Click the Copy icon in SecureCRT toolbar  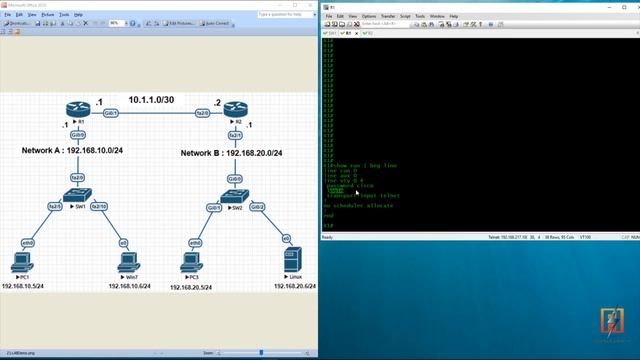click(x=417, y=24)
